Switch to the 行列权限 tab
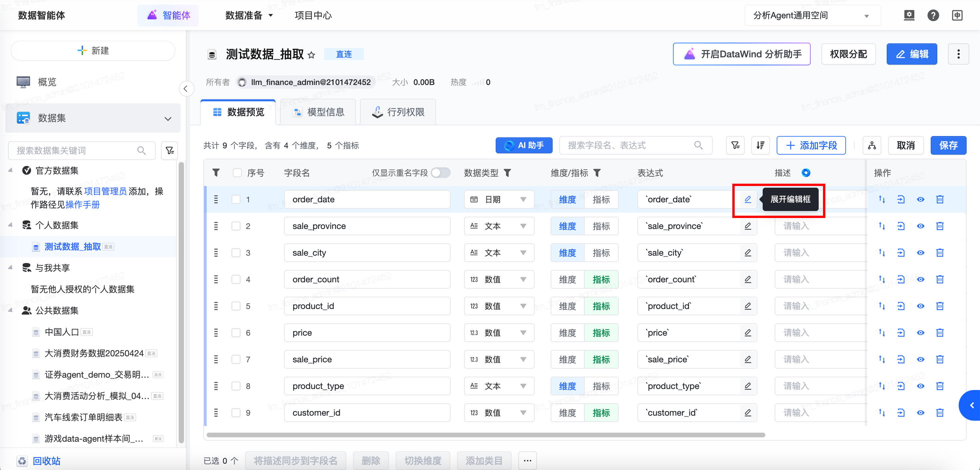The height and width of the screenshot is (470, 980). [x=398, y=112]
